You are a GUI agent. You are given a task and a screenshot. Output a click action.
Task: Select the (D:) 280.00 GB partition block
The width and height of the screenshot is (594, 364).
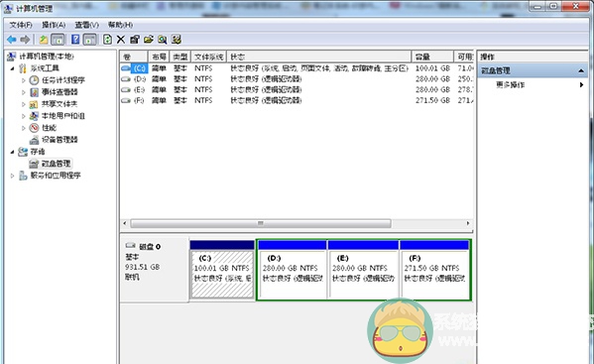[292, 270]
